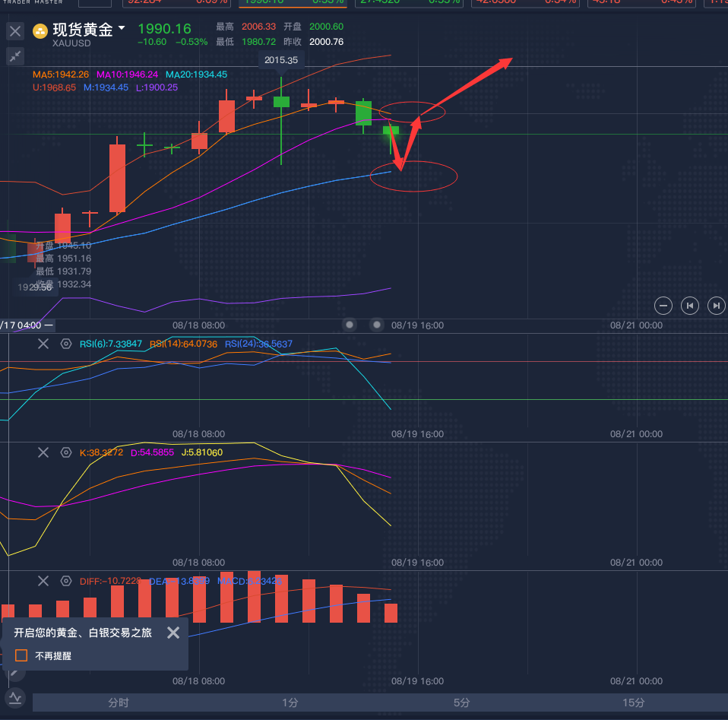Click the collapse chart arrows icon

pos(15,56)
